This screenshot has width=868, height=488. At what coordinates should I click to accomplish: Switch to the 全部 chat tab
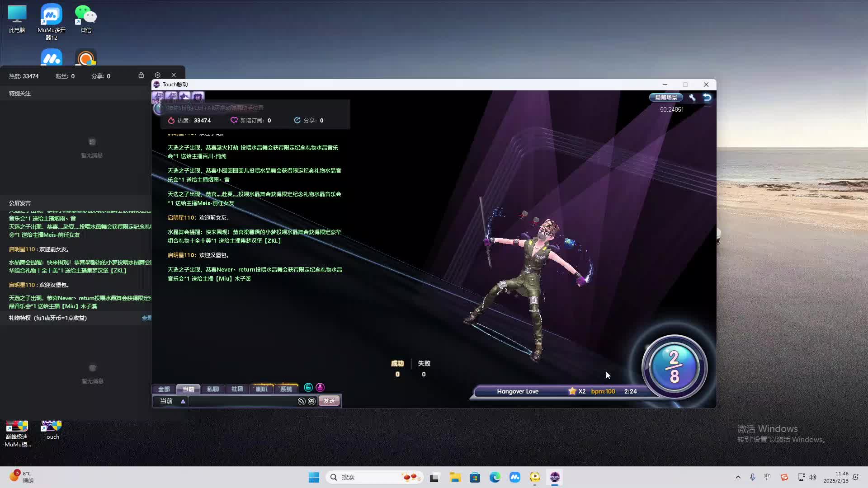pos(164,389)
